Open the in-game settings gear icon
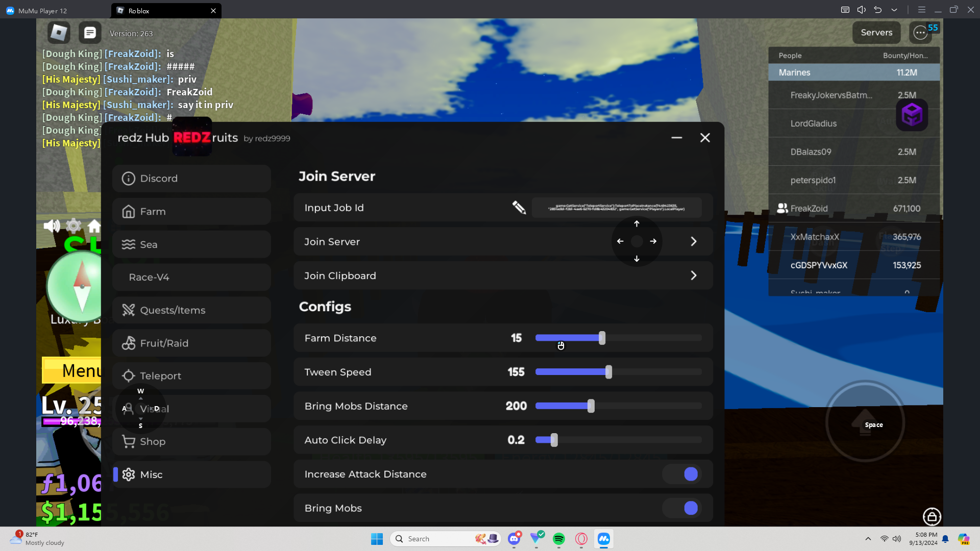The height and width of the screenshot is (551, 980). point(73,226)
